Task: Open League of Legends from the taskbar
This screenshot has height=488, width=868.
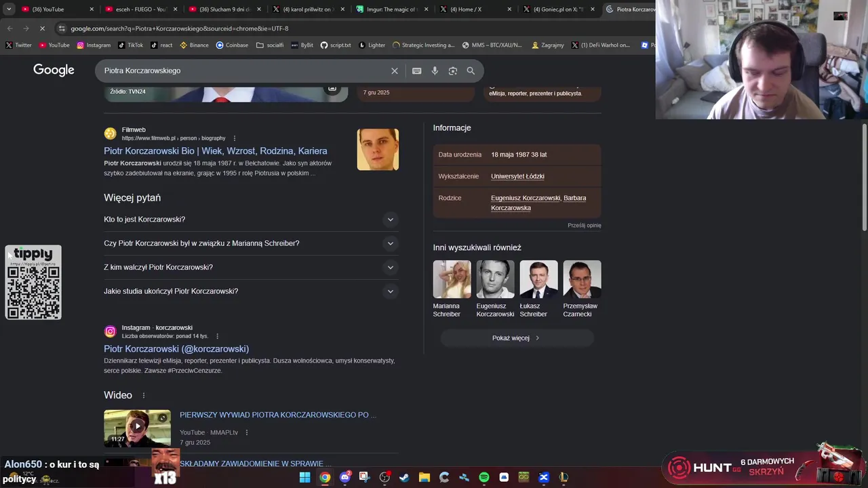Action: 564,477
